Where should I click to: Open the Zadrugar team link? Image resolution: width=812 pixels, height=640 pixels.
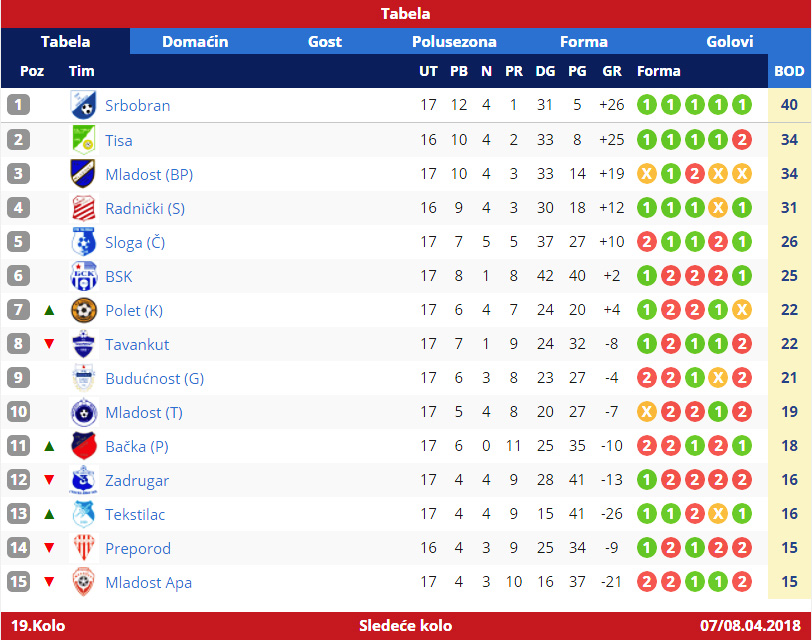click(137, 480)
